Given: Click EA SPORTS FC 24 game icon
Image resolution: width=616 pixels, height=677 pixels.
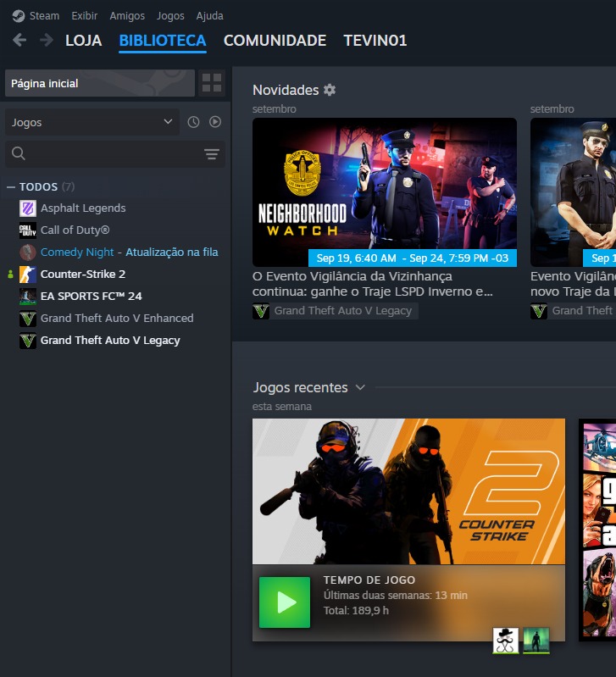Looking at the screenshot, I should pos(28,297).
